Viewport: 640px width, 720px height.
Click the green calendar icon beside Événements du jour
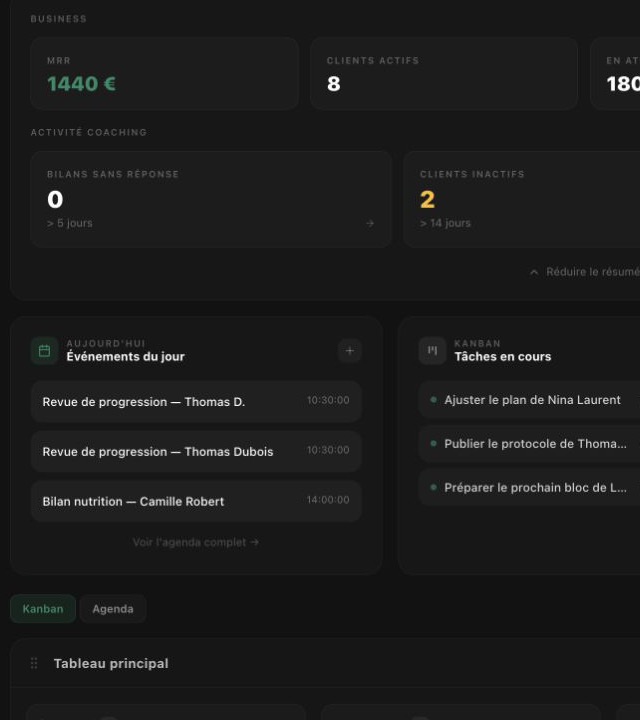(x=45, y=351)
